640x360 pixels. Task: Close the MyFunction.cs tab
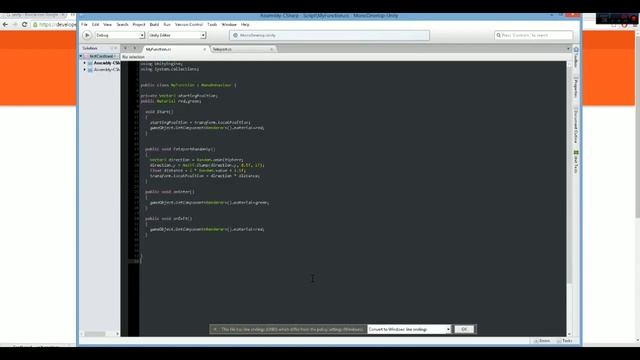point(204,49)
